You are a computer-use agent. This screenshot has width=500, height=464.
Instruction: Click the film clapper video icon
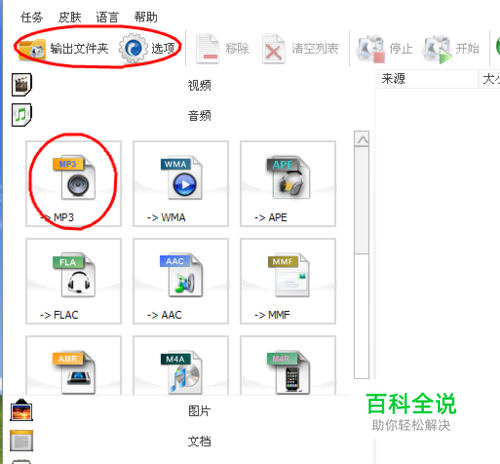22,85
